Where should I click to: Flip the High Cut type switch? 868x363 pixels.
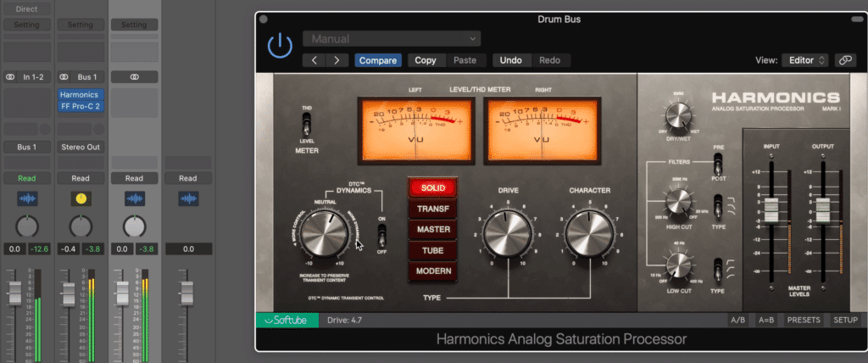[x=718, y=205]
